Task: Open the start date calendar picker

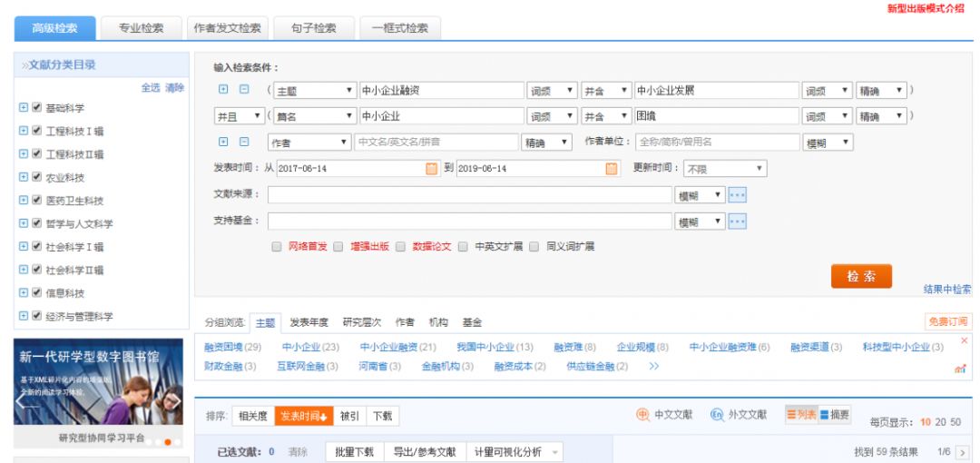Action: coord(431,168)
